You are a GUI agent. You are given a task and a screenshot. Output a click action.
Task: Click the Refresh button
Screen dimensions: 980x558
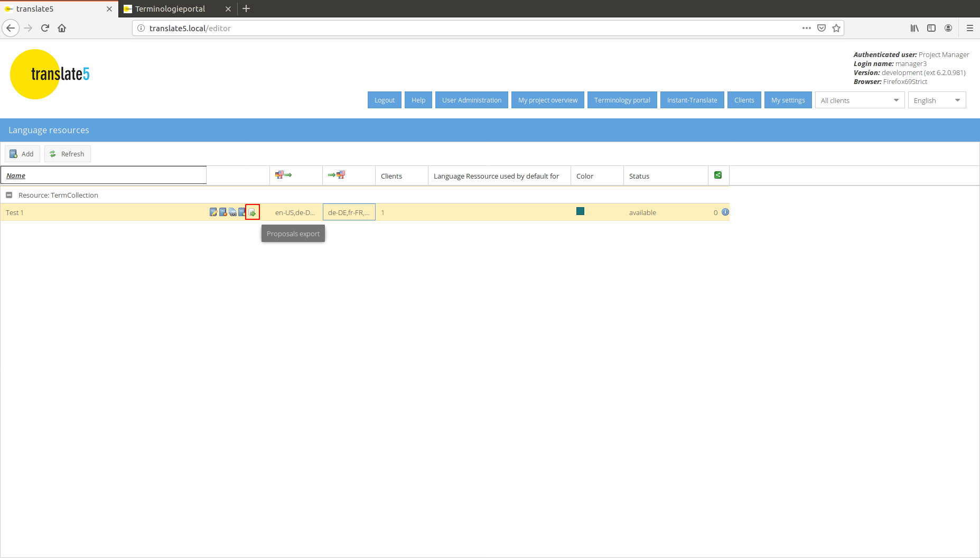(68, 154)
